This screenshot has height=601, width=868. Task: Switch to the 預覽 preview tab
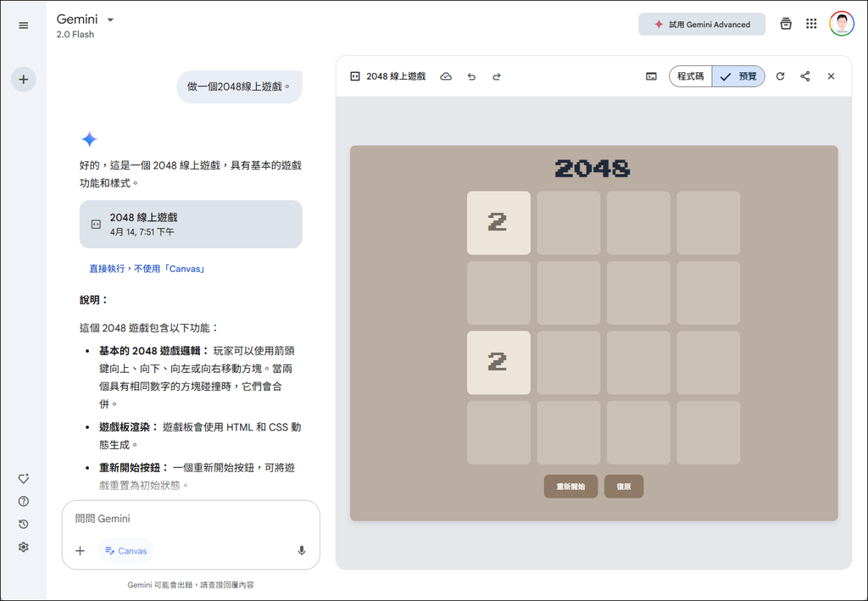(738, 76)
